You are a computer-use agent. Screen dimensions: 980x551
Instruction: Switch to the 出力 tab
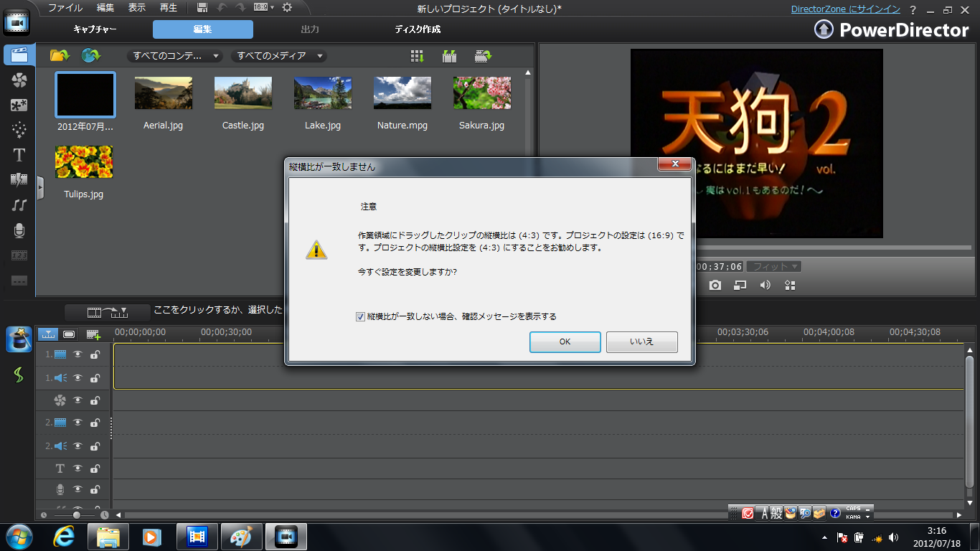310,29
